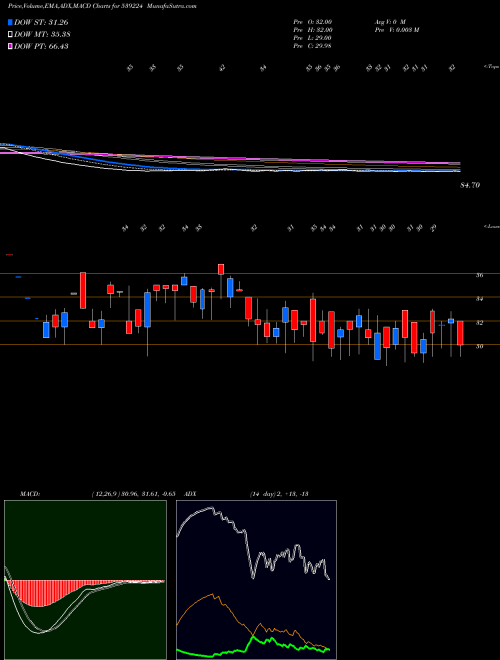This screenshot has height=660, width=500.
Task: Click the red MACD histogram area
Action: 40,593
